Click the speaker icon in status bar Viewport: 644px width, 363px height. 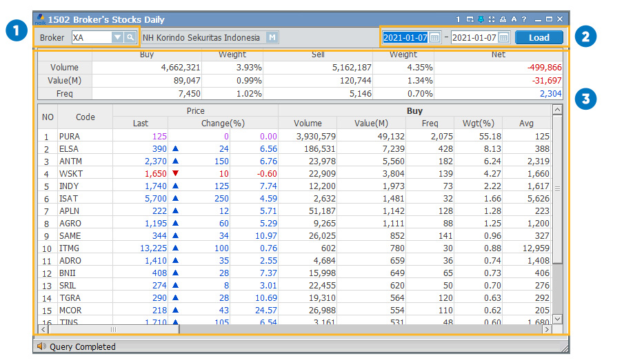click(x=41, y=346)
